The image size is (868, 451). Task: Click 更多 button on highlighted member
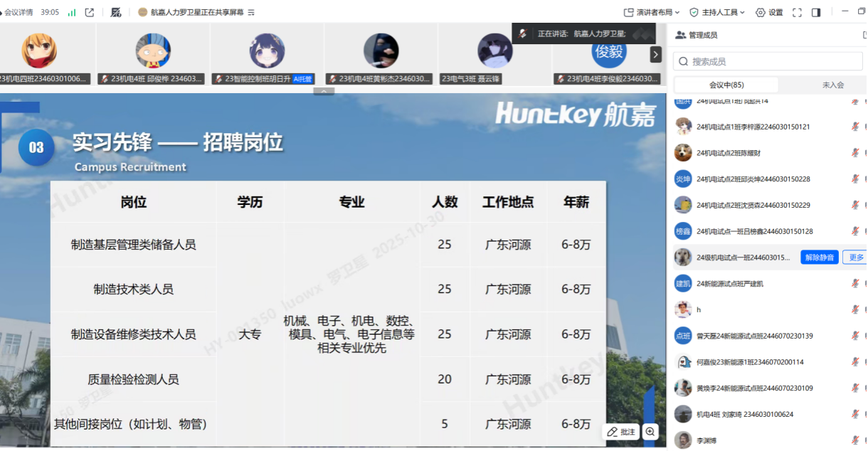pos(855,258)
